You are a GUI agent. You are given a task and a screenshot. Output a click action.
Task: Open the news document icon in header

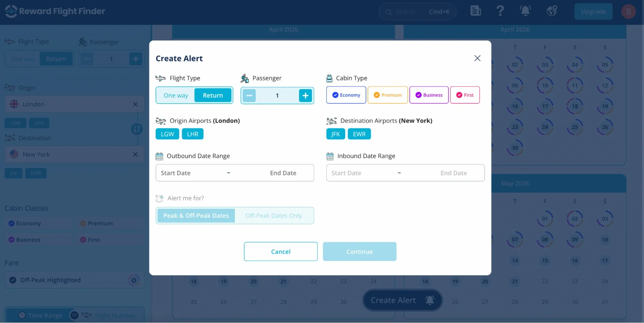(x=476, y=11)
